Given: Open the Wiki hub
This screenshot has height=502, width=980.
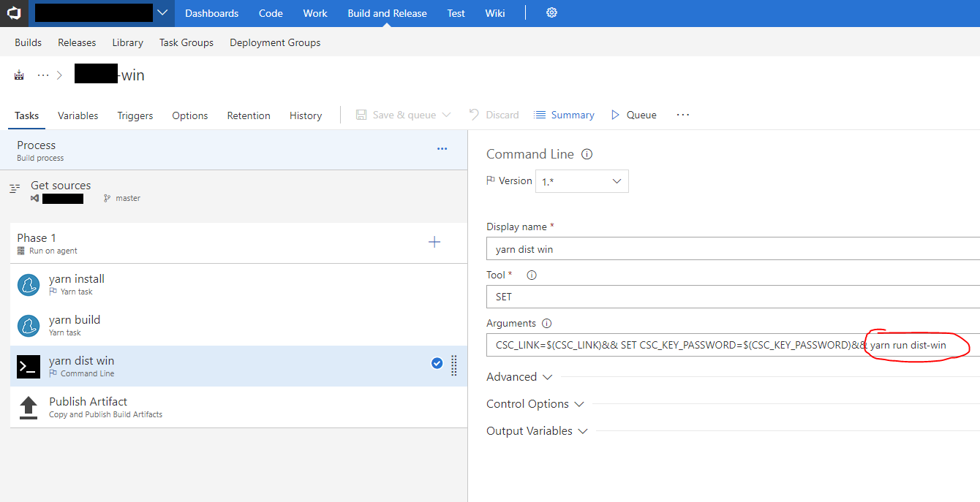Looking at the screenshot, I should 495,13.
